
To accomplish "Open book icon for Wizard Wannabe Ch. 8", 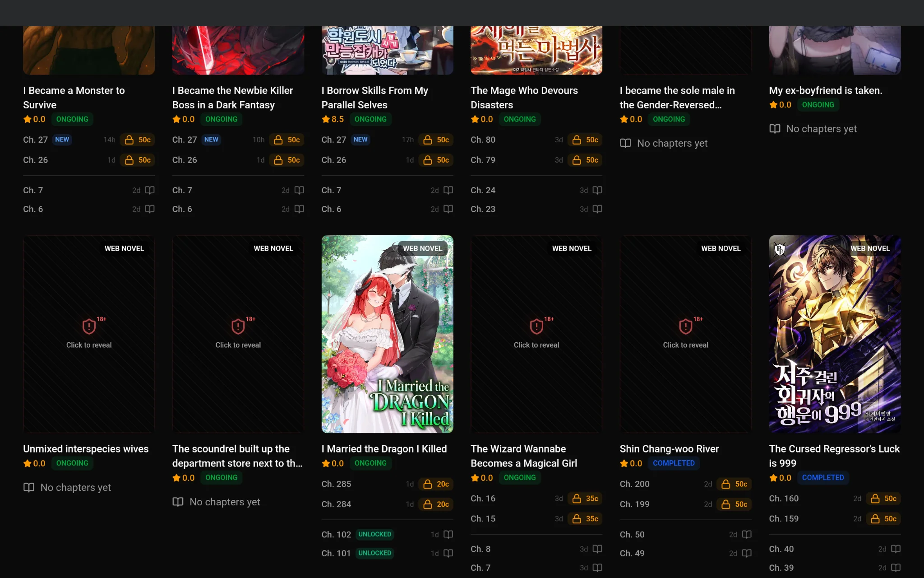I will (597, 549).
